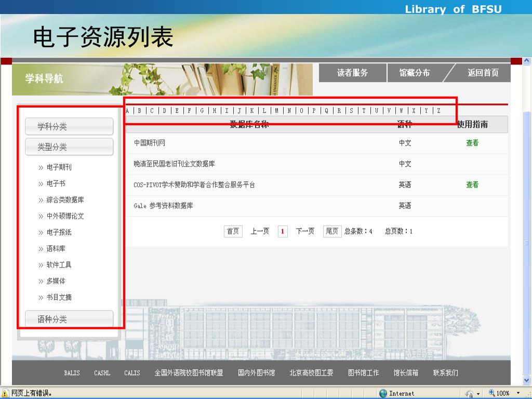Click the zoom magnifier icon at 100%
532x399 pixels.
(x=491, y=393)
